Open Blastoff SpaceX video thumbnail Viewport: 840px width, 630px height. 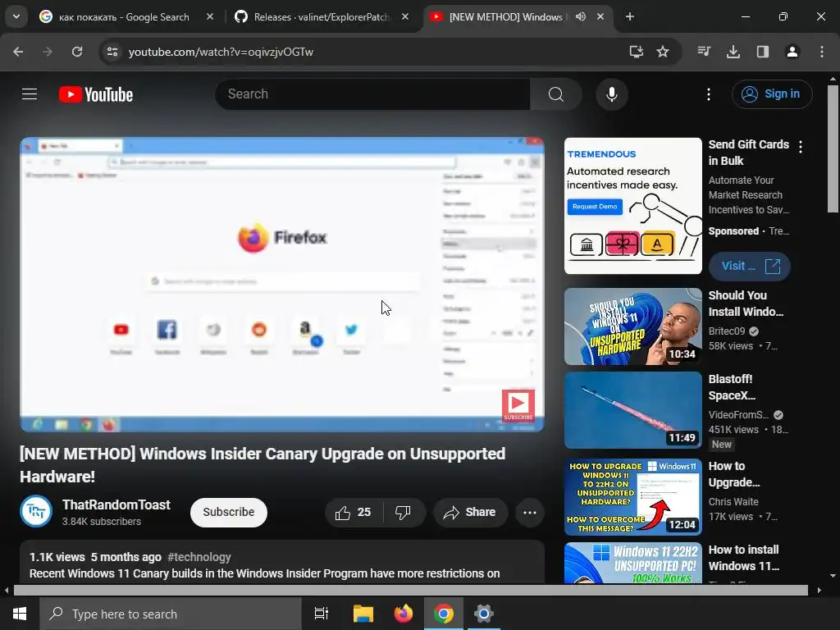(x=633, y=410)
